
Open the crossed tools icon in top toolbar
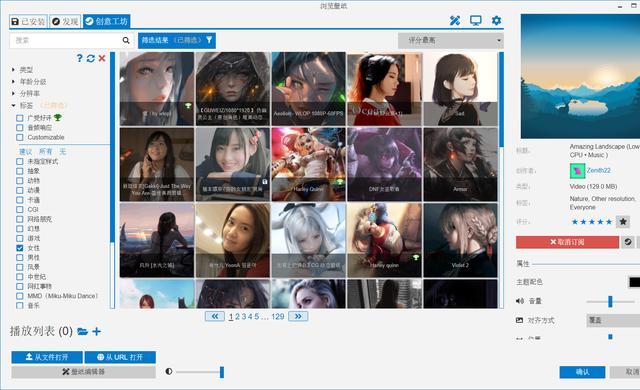tap(455, 20)
